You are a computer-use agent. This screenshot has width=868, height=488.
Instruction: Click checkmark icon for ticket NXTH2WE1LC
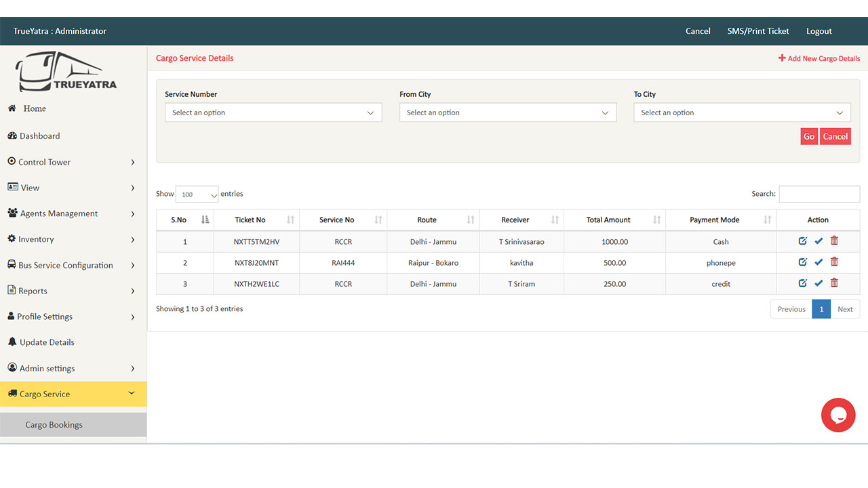(x=818, y=283)
